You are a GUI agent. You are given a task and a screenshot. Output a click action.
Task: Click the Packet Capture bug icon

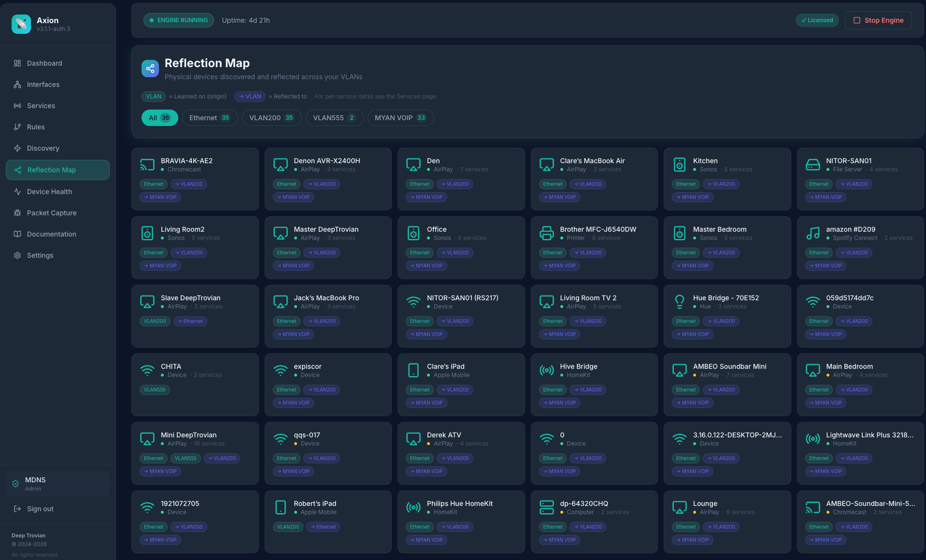17,213
